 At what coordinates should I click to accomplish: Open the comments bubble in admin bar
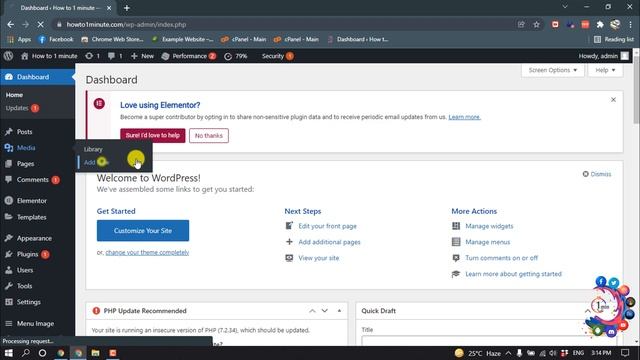coord(115,56)
